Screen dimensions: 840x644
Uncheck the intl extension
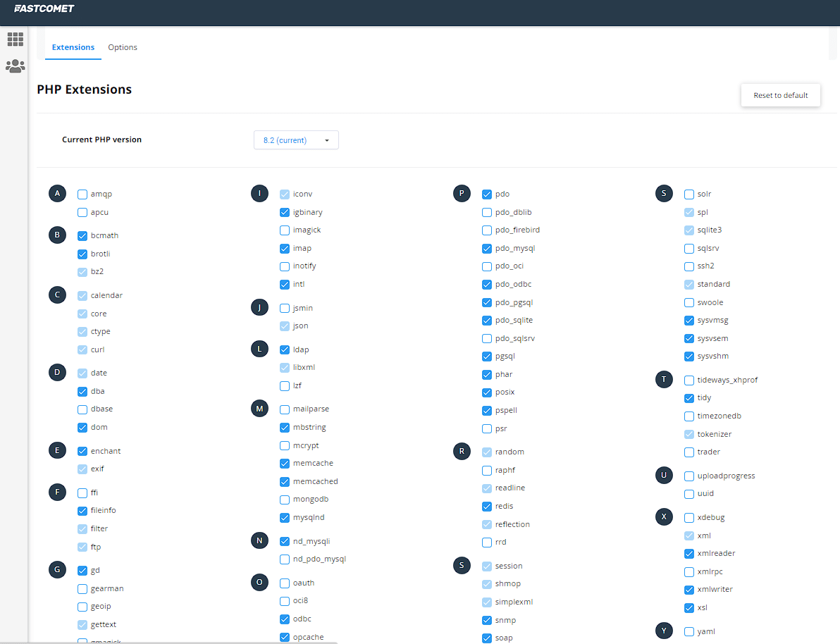(285, 285)
